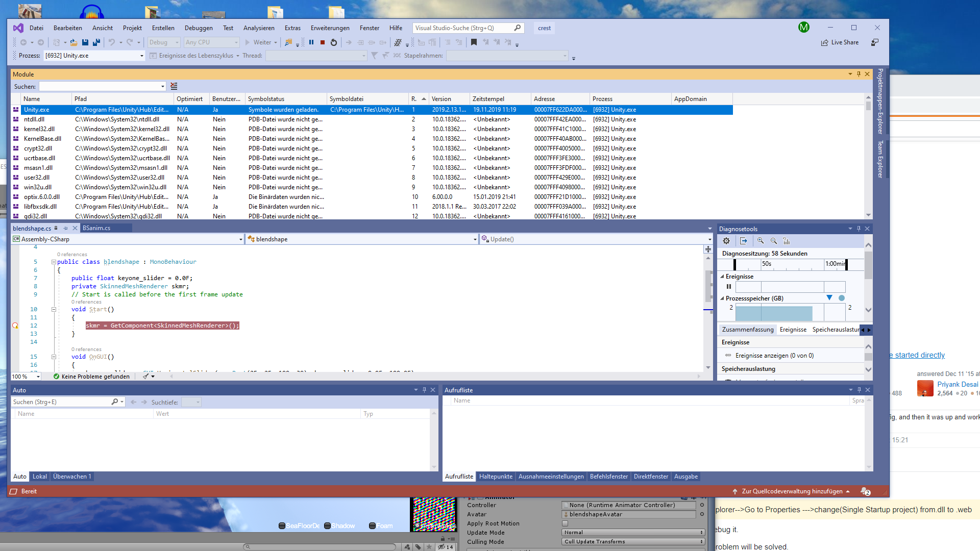Open the Update Mode dropdown set to Normal
The height and width of the screenshot is (551, 980).
(x=632, y=532)
